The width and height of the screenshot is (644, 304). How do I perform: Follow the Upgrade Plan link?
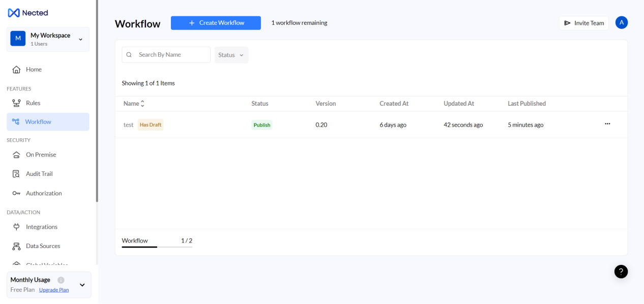(x=54, y=290)
